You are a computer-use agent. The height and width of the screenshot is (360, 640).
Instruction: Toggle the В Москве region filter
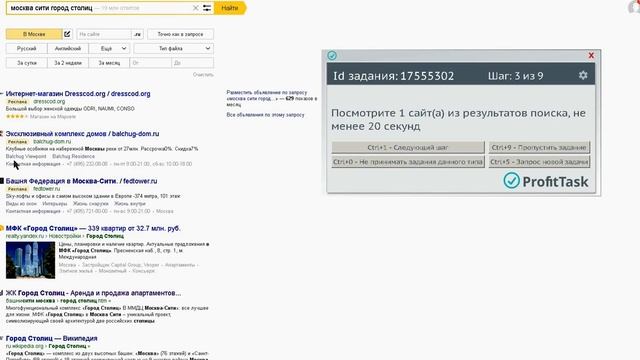34,34
